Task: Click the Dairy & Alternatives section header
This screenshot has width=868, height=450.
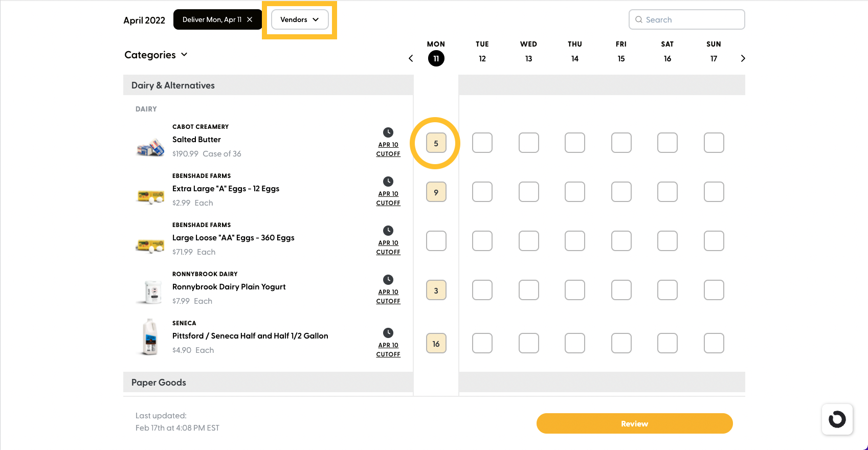Action: 268,85
